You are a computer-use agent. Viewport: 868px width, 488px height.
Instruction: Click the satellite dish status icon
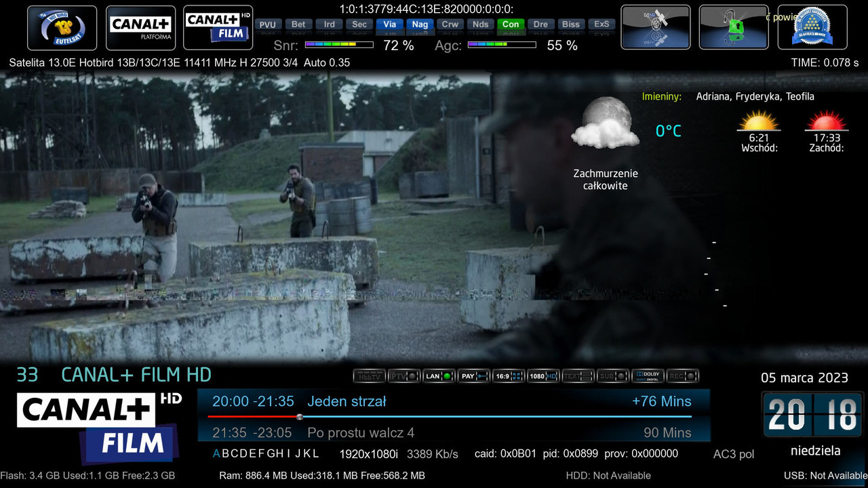point(656,28)
